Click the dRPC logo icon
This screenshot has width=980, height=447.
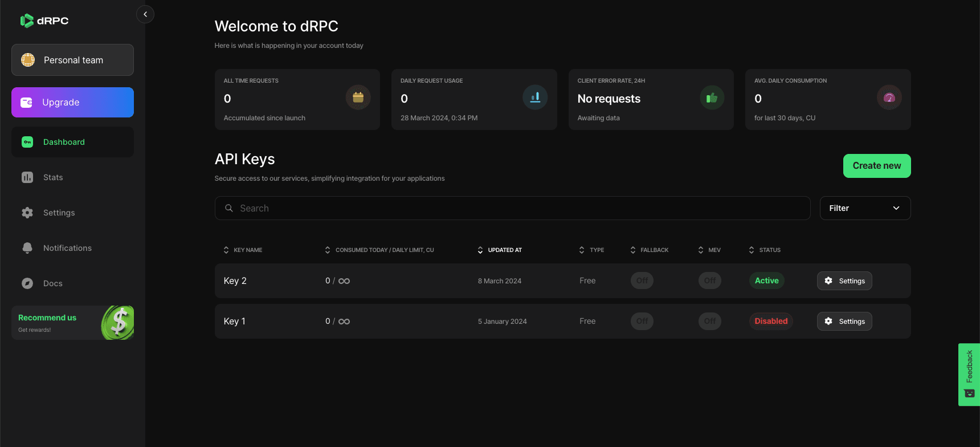pos(27,21)
